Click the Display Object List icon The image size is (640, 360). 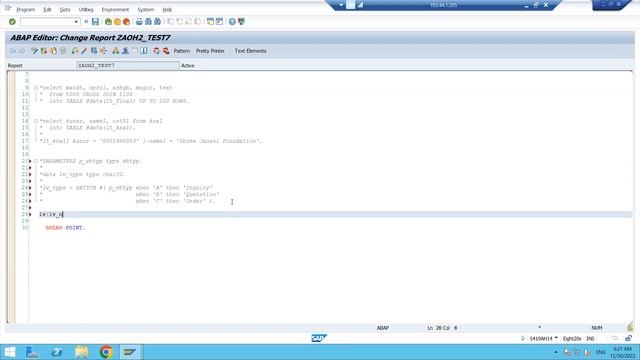tap(116, 51)
